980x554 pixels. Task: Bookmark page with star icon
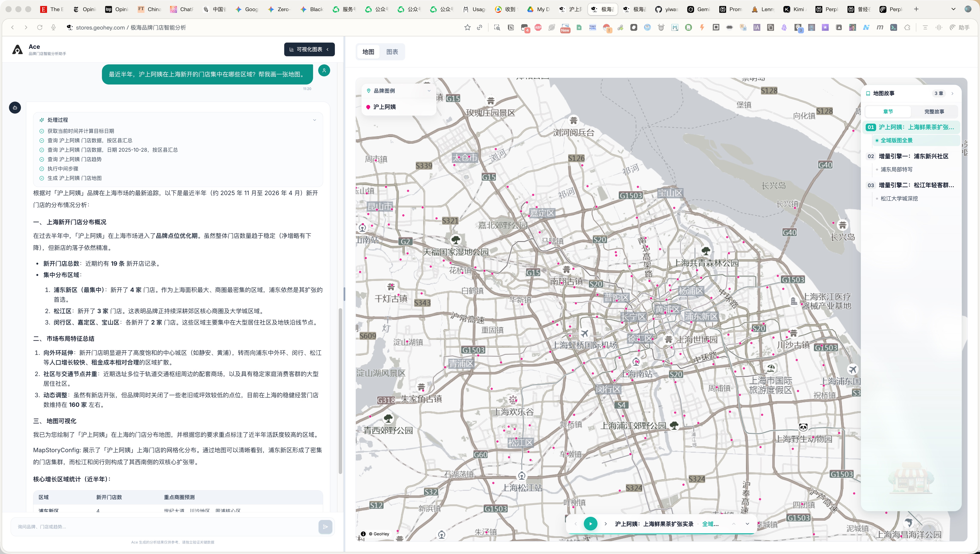[467, 27]
